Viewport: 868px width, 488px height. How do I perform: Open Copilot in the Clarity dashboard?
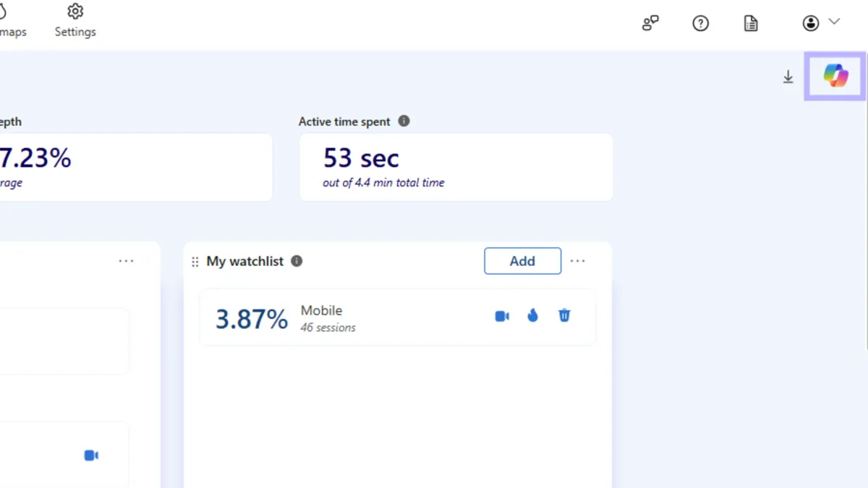tap(833, 75)
